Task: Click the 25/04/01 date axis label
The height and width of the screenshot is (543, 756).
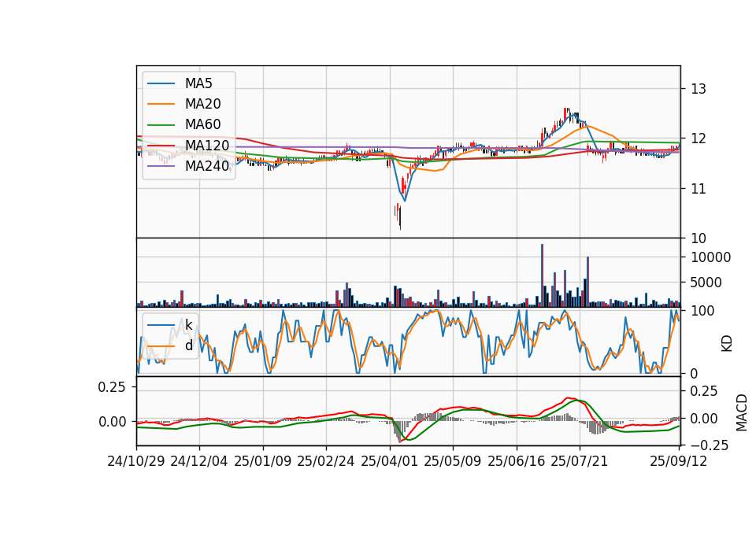Action: 390,461
